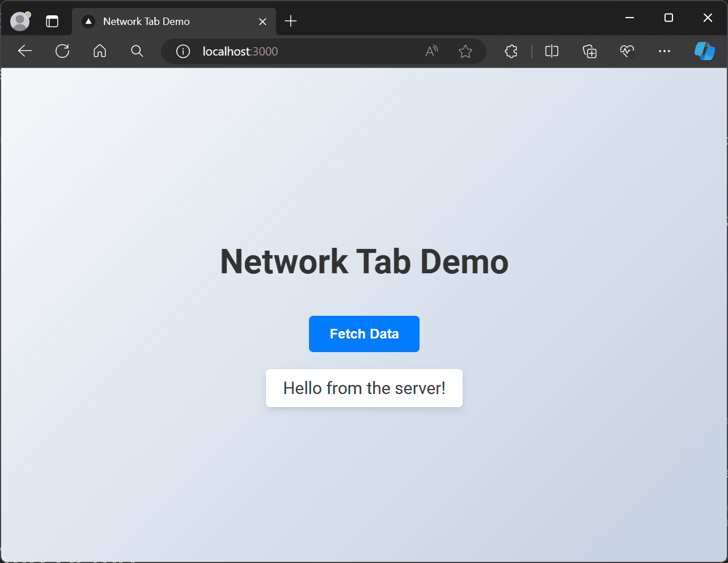Viewport: 728px width, 563px height.
Task: Click the Back navigation arrow
Action: coord(25,51)
